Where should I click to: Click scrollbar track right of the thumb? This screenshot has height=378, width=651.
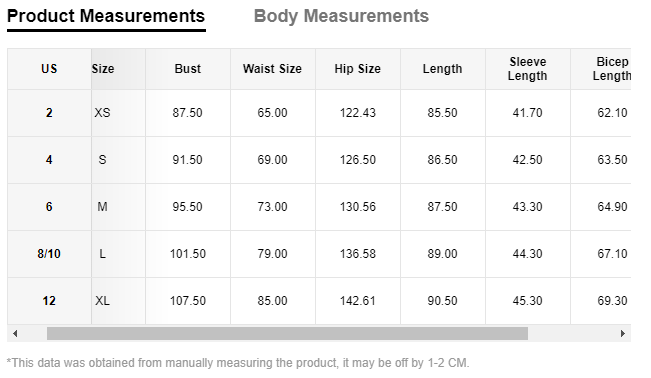[572, 334]
